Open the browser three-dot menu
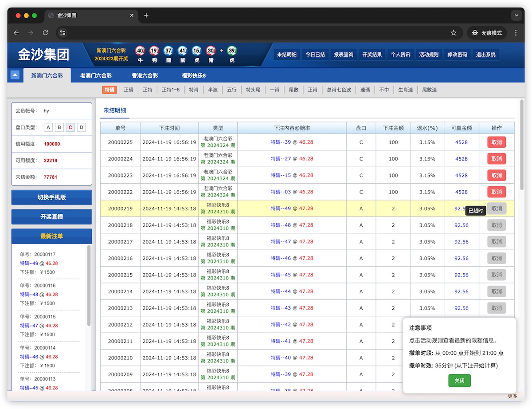Screen dimensions: 532x409 tap(516, 33)
